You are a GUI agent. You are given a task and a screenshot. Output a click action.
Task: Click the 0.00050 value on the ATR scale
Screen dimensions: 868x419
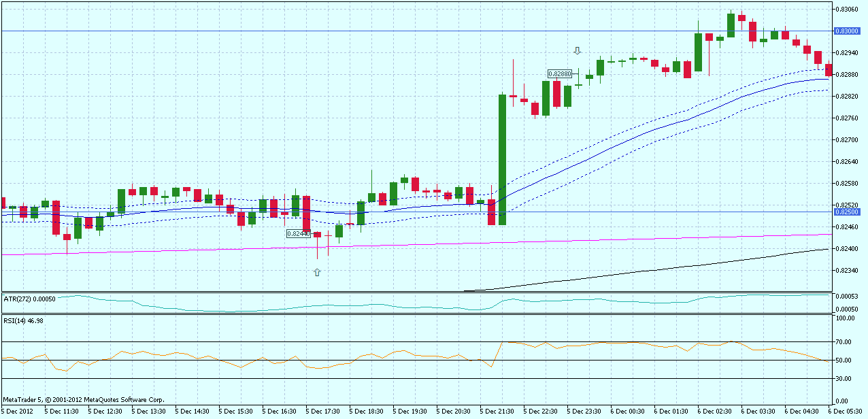tap(846, 307)
